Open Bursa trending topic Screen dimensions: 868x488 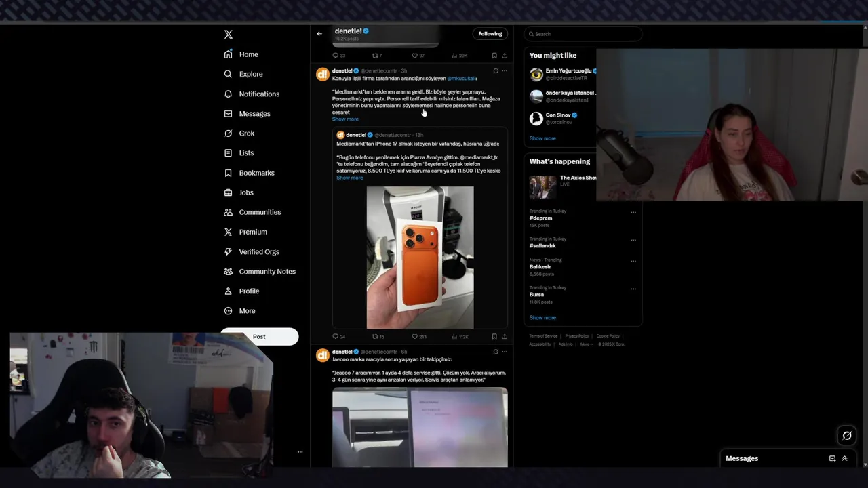click(x=536, y=295)
